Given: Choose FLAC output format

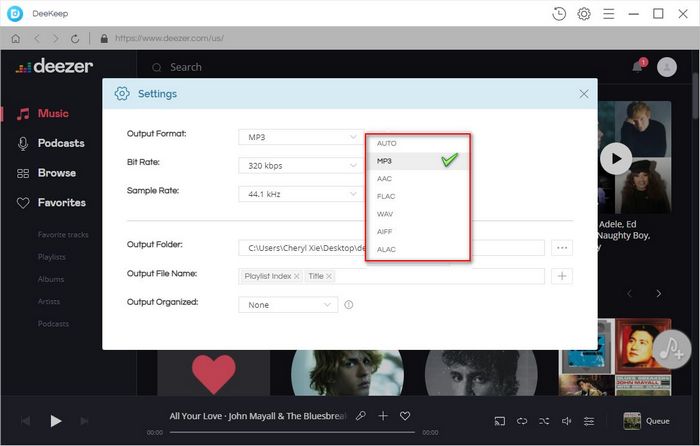Looking at the screenshot, I should pos(417,196).
